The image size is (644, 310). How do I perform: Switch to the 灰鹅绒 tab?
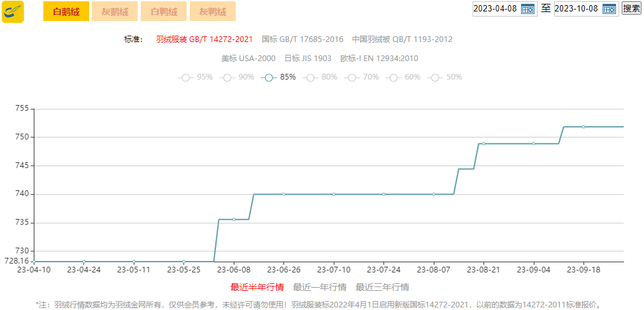point(115,11)
